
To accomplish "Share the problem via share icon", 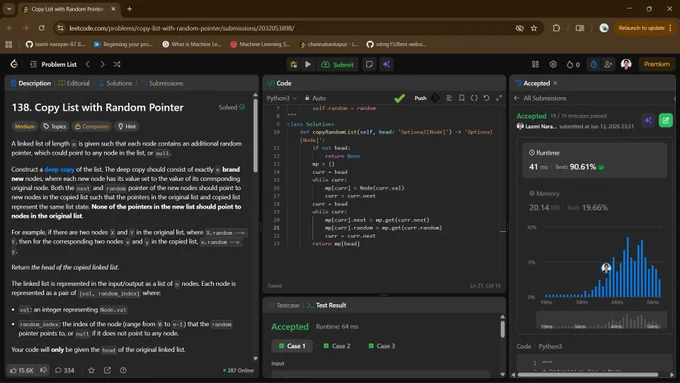I will 107,370.
